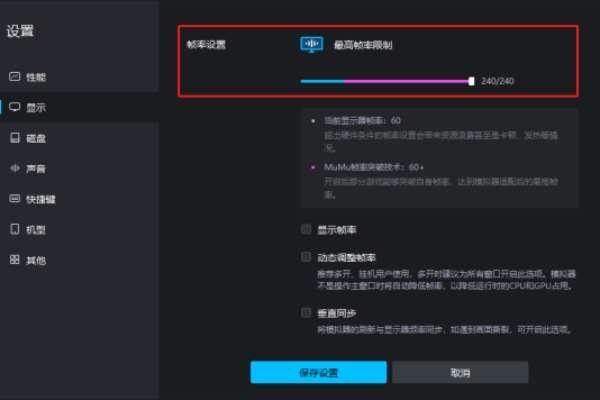The height and width of the screenshot is (400, 600).
Task: Click the frame rate slider handle
Action: click(471, 81)
